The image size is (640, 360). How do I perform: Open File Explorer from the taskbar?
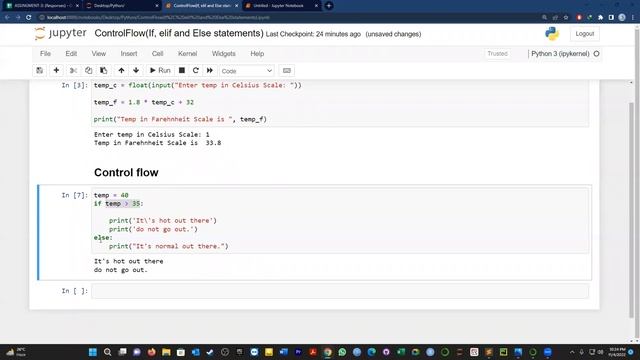click(166, 352)
